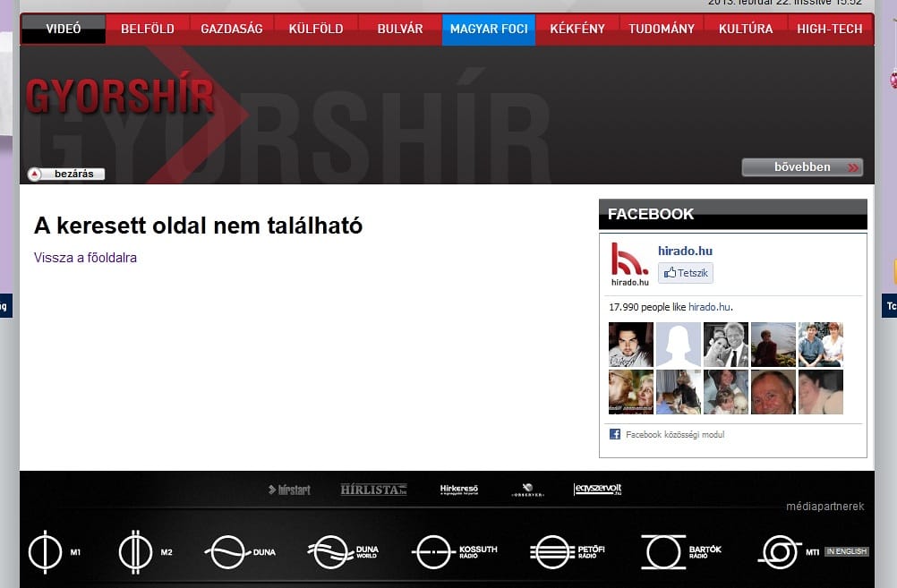Select the Petőfi Rádió icon
897x588 pixels.
click(568, 552)
